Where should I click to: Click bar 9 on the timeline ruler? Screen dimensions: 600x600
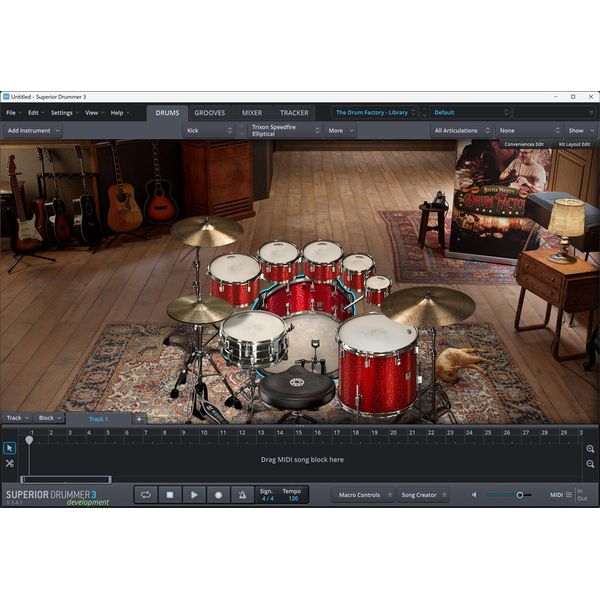183,433
